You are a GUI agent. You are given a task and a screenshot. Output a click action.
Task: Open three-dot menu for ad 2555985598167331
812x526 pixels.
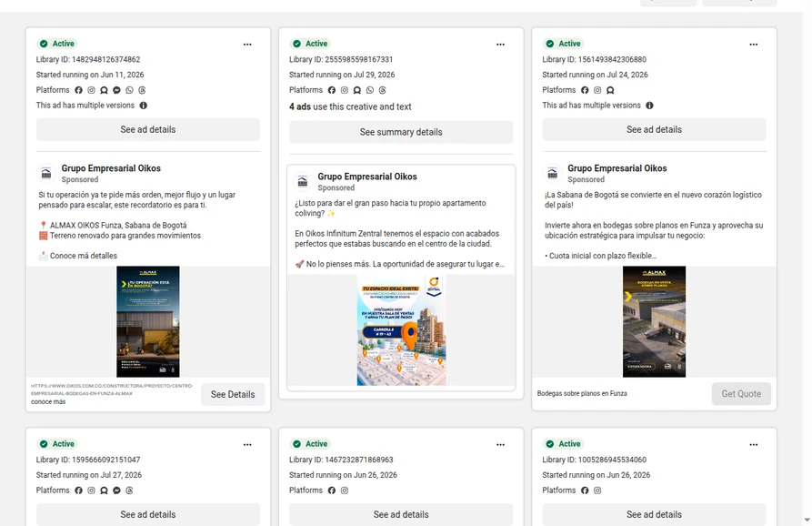(500, 45)
